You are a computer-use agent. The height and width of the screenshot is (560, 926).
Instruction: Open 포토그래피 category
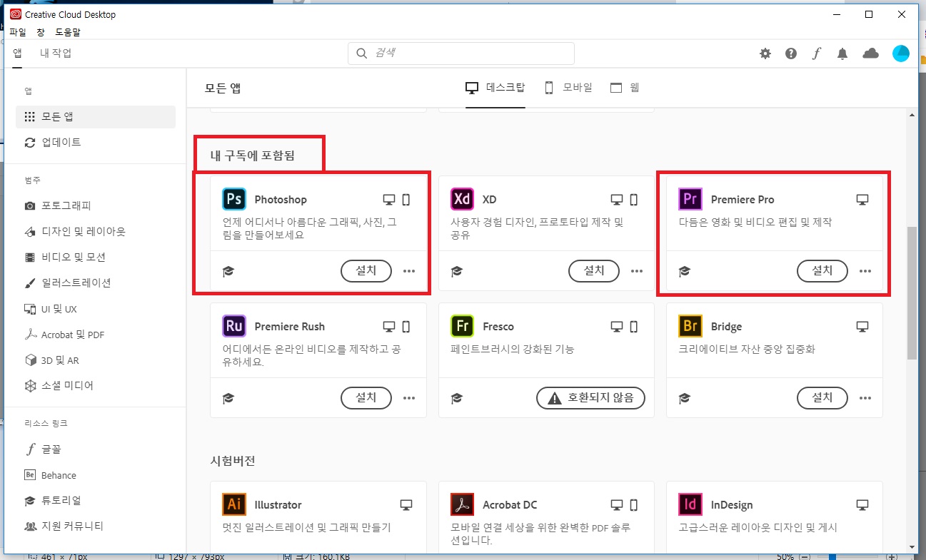pyautogui.click(x=96, y=206)
